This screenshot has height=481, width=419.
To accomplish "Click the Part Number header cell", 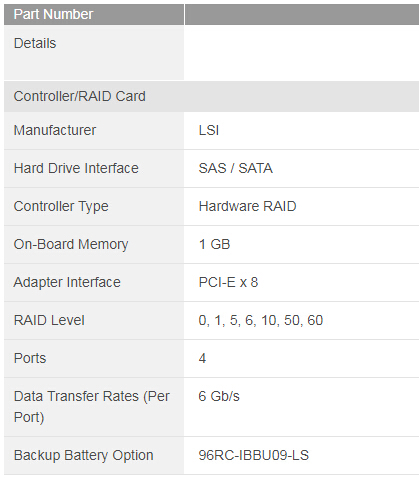I will (94, 14).
